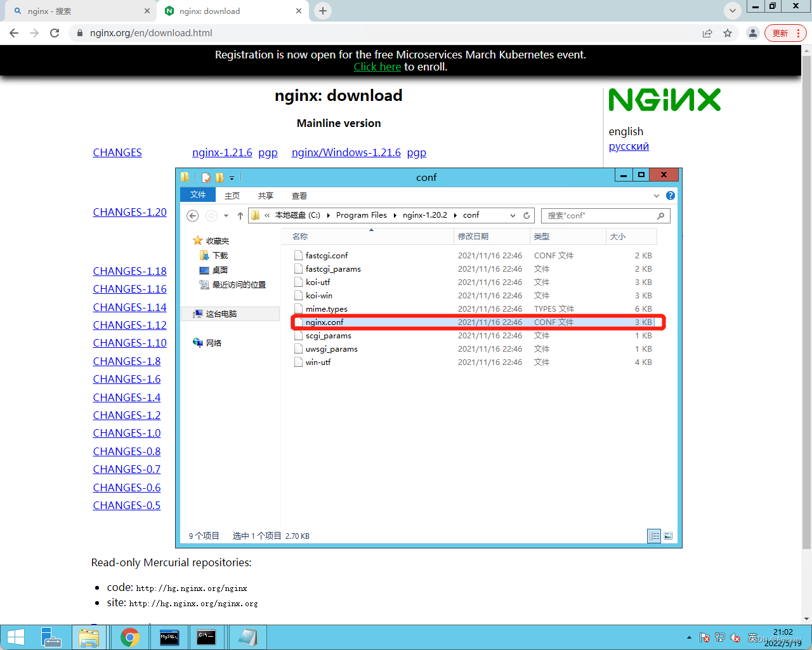Click the NGINX logo

665,100
